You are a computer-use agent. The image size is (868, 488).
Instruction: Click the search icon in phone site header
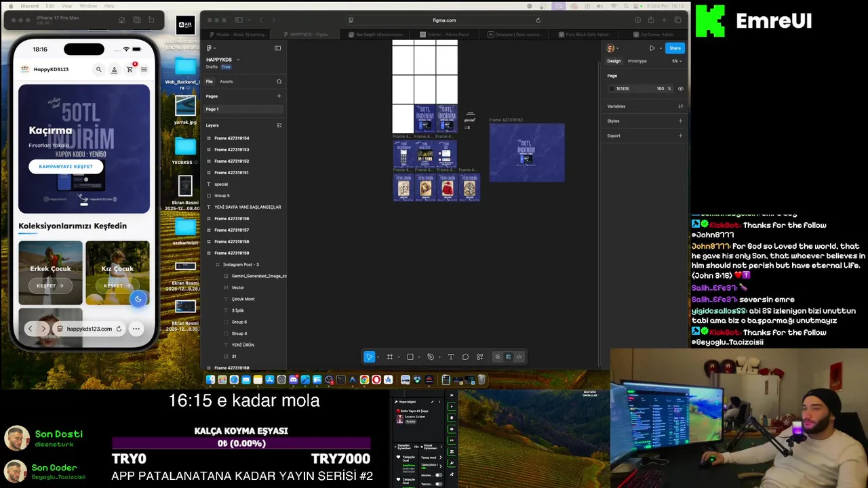point(98,69)
